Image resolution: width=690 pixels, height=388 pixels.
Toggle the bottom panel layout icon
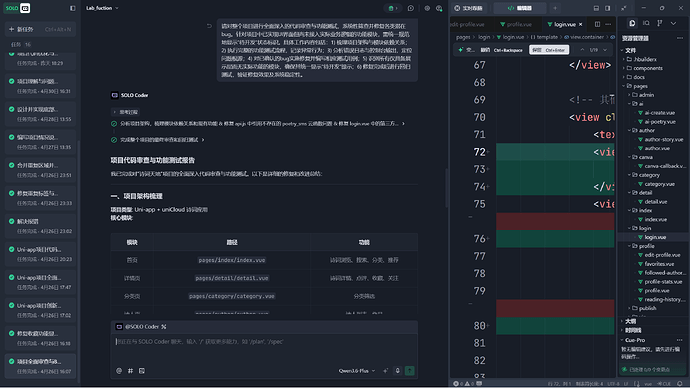596,8
